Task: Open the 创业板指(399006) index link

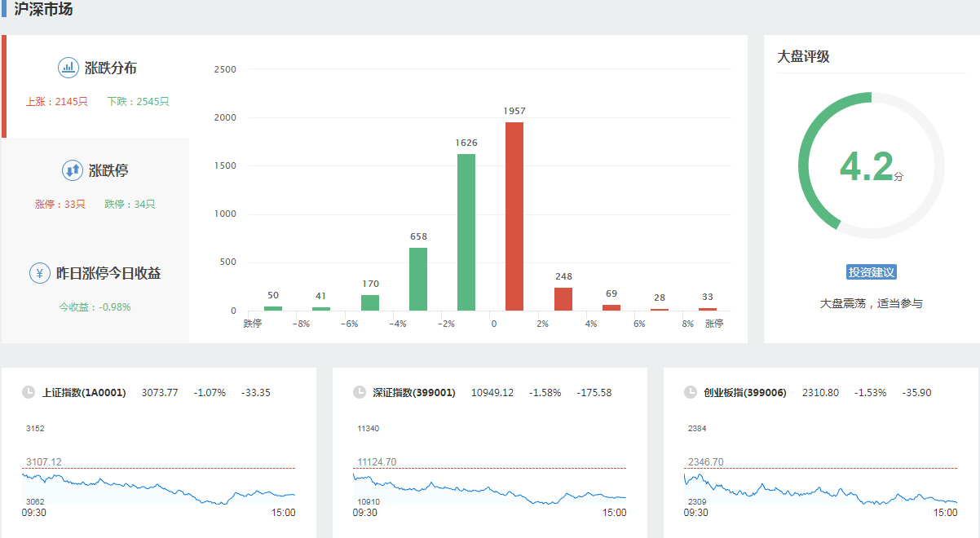Action: coord(745,393)
